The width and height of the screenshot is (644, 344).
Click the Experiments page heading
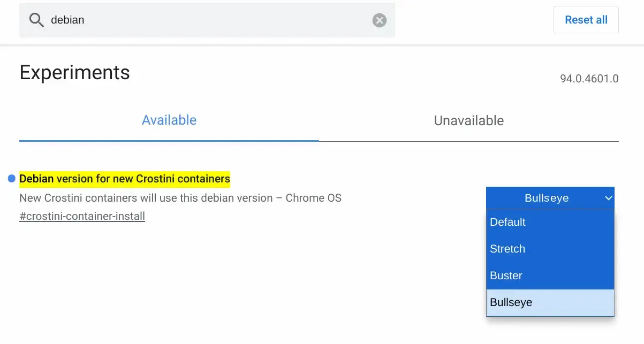tap(74, 72)
